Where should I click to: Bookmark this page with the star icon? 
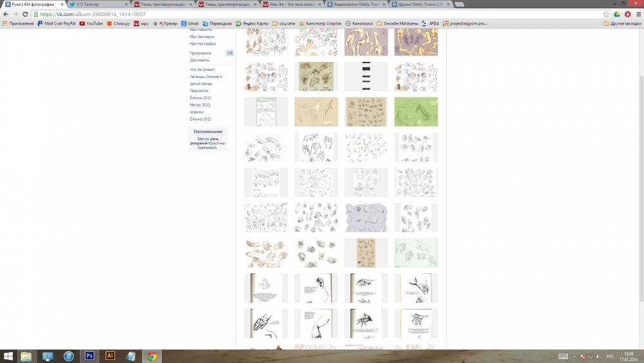(606, 14)
